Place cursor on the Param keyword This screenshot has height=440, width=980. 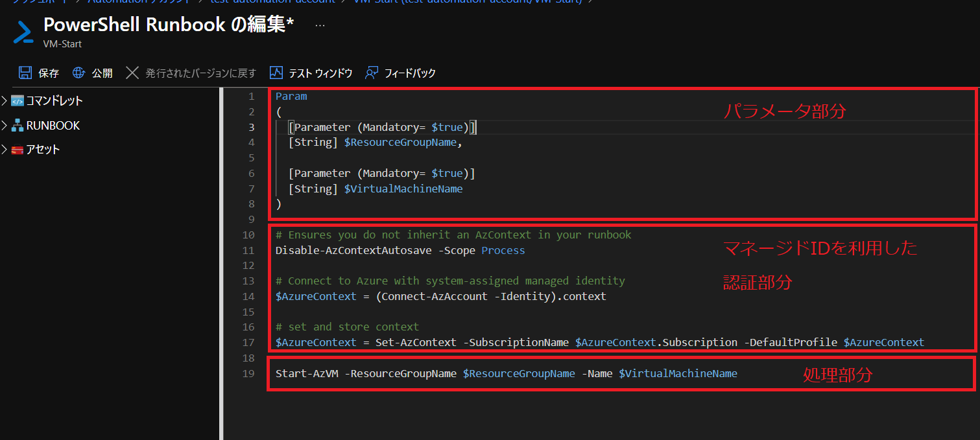291,97
